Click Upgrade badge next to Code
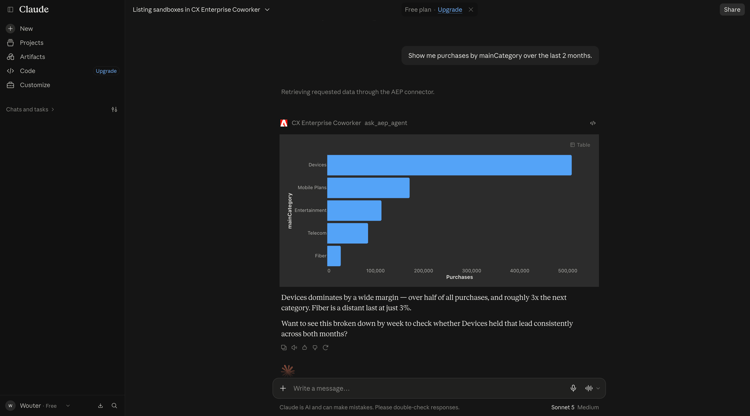Image resolution: width=750 pixels, height=416 pixels. pos(106,71)
